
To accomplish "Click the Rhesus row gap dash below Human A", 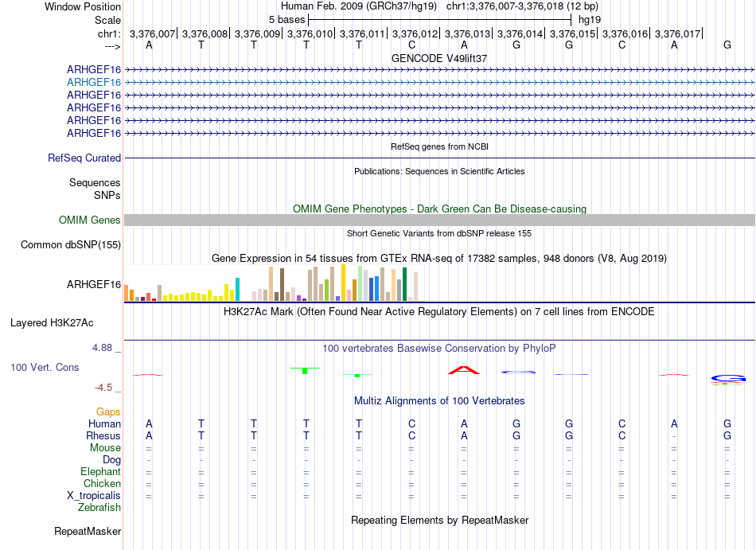I will click(674, 436).
